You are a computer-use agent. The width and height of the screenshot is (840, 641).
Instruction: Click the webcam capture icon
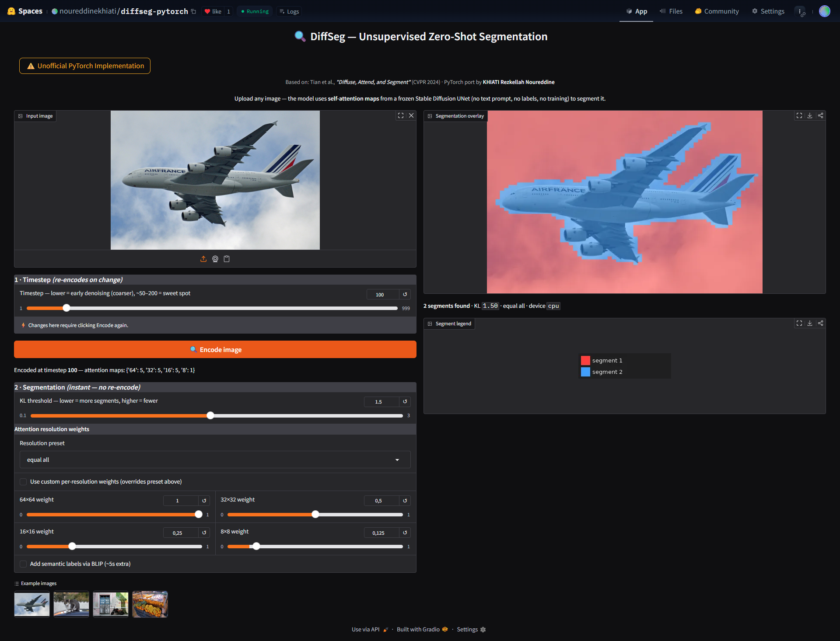click(215, 259)
